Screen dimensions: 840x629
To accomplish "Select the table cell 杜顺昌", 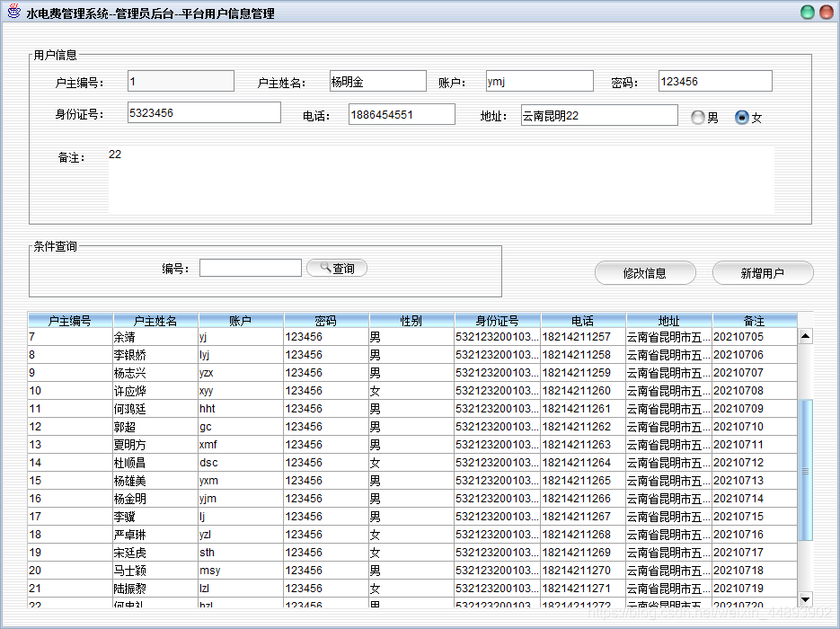I will [x=155, y=463].
